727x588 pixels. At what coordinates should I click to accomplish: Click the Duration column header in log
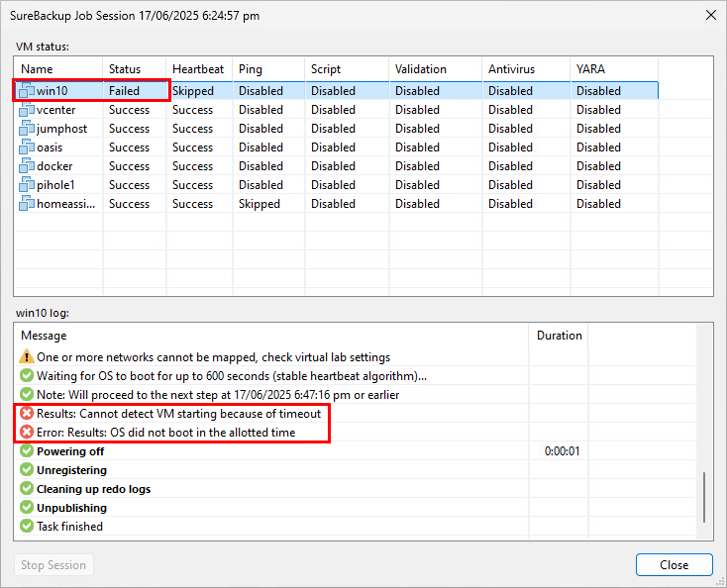(x=559, y=336)
